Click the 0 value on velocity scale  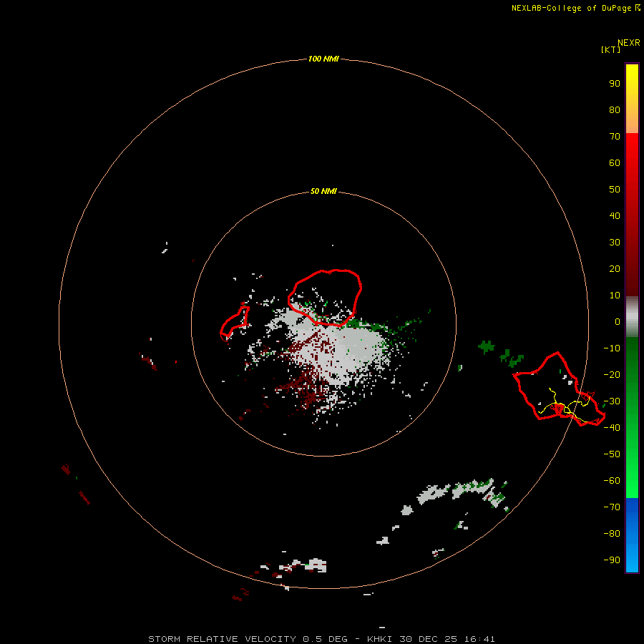[618, 321]
